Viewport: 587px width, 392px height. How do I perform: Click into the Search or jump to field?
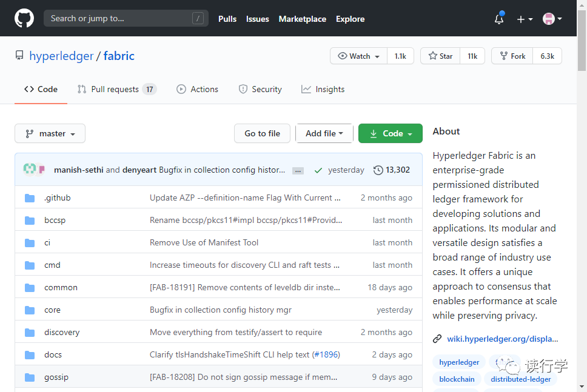tap(126, 18)
